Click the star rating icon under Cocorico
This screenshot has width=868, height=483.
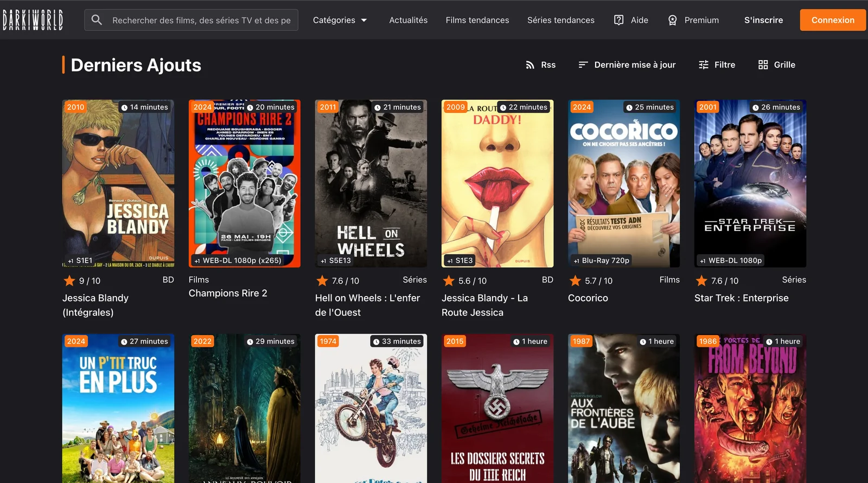click(x=575, y=281)
